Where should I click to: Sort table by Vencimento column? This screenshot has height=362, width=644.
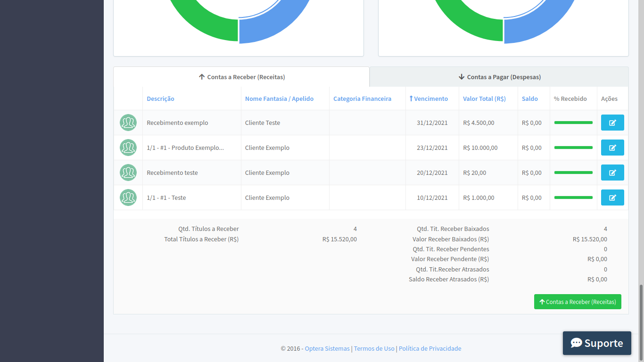coord(429,99)
